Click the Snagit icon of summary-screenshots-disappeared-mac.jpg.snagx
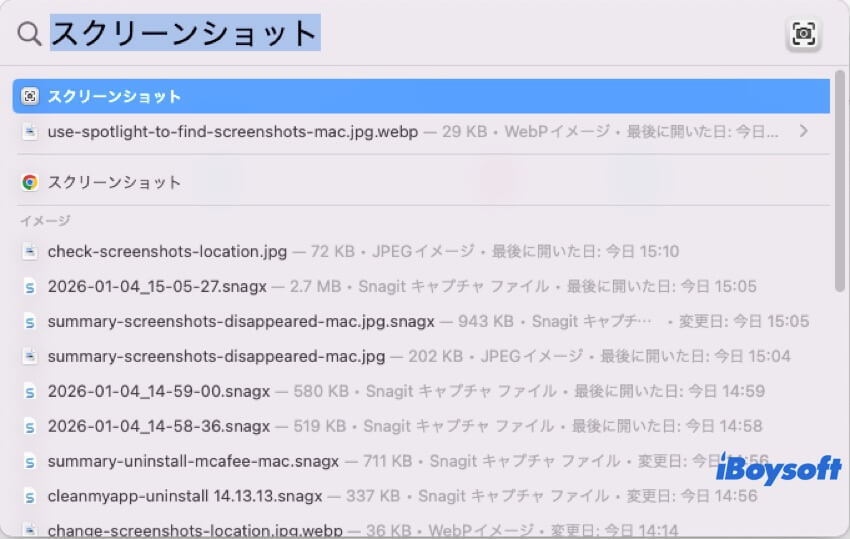The height and width of the screenshot is (539, 850). tap(30, 322)
